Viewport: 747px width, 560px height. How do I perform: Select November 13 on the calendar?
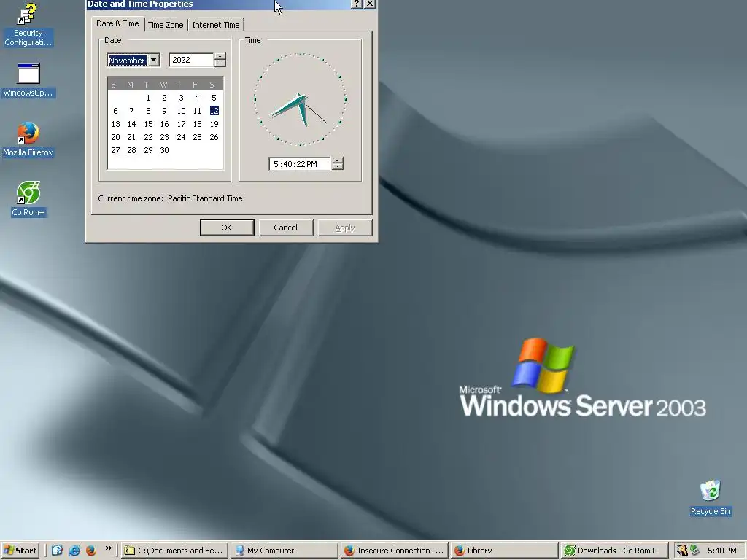pyautogui.click(x=115, y=124)
